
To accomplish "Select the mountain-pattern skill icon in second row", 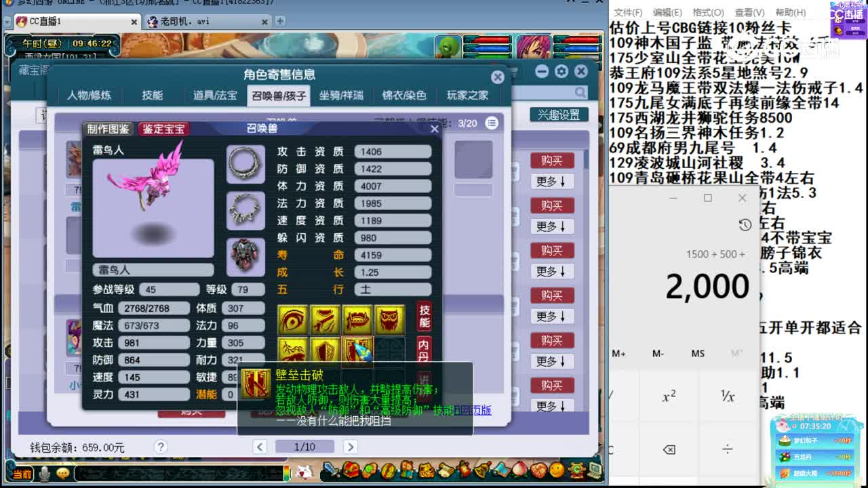I will click(x=293, y=351).
